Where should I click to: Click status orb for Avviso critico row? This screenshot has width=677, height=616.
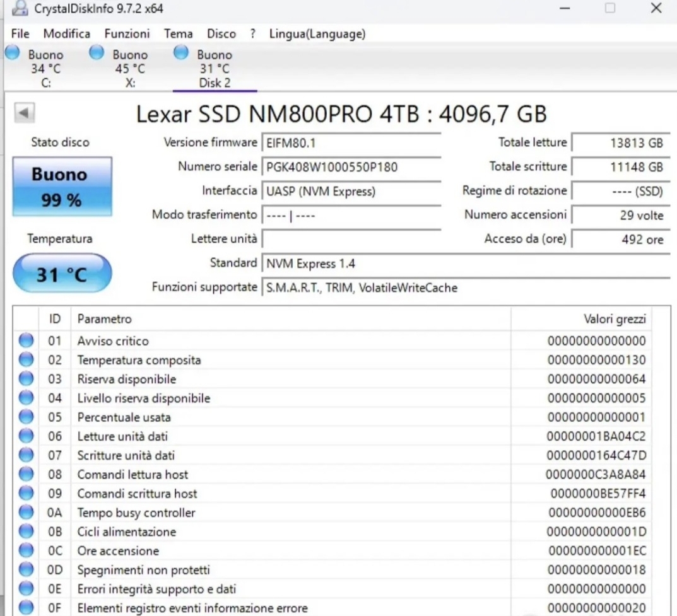(26, 341)
